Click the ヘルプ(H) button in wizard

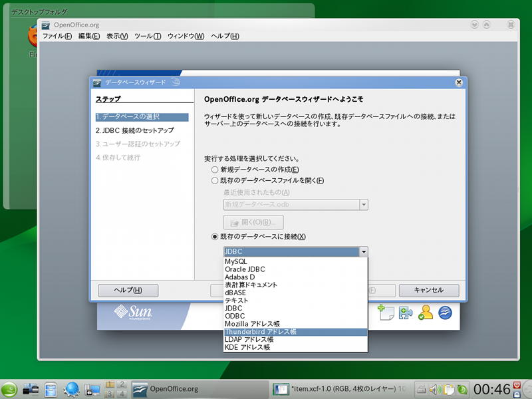click(x=128, y=290)
